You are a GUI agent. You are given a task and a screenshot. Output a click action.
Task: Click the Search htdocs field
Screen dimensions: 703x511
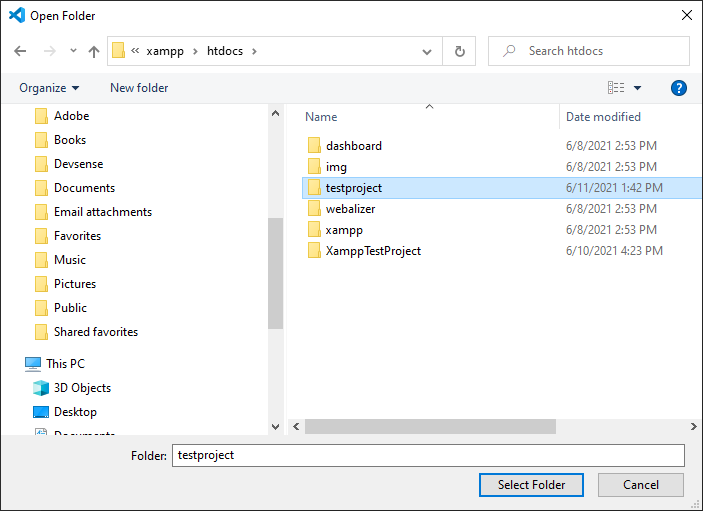pyautogui.click(x=589, y=51)
